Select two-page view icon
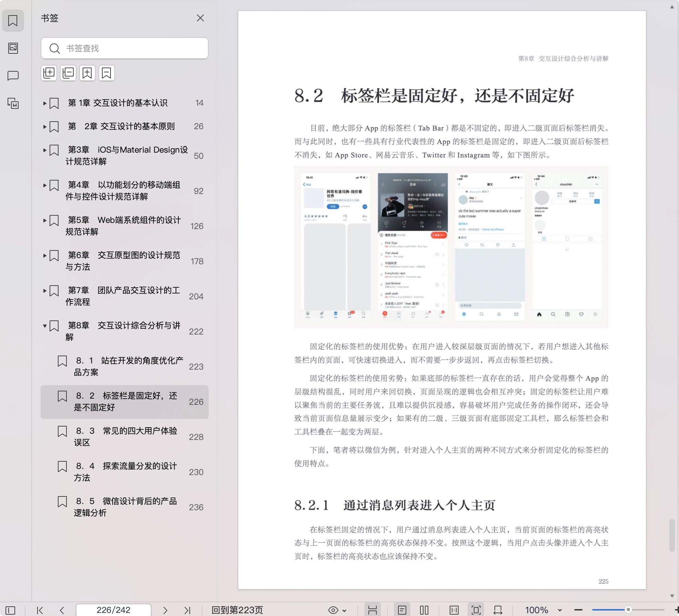 click(x=424, y=610)
